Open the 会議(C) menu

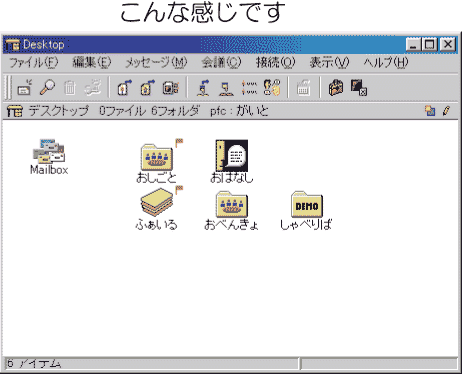221,62
